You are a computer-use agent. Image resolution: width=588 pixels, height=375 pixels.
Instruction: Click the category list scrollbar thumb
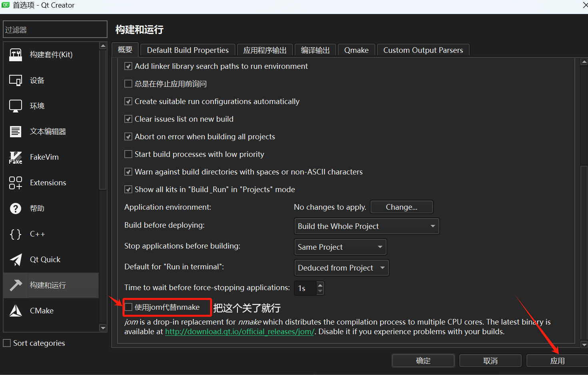[103, 119]
